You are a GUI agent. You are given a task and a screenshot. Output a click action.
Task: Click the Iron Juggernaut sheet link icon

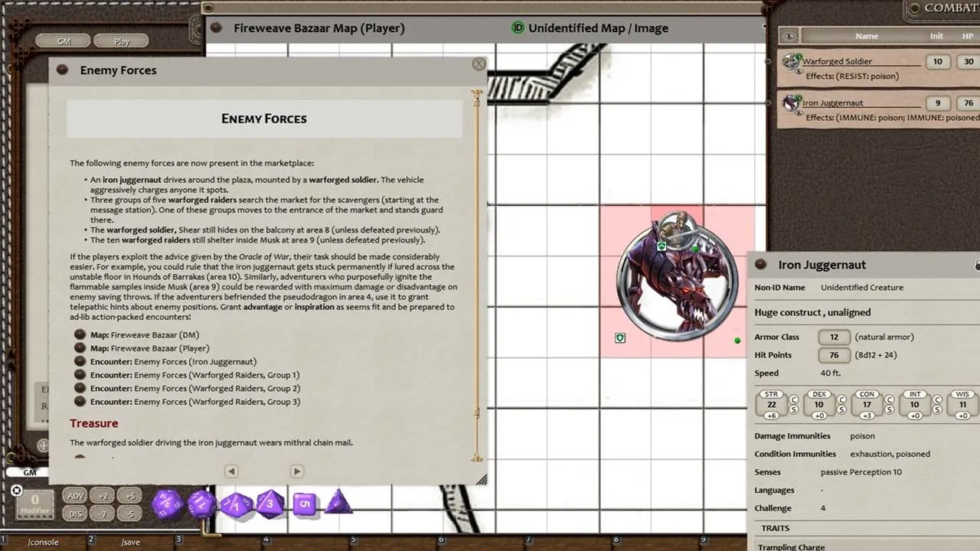(760, 264)
